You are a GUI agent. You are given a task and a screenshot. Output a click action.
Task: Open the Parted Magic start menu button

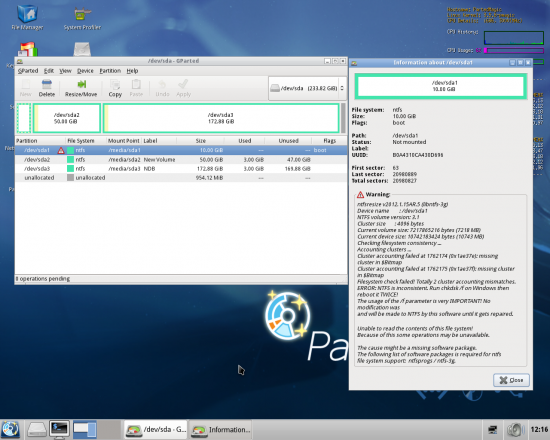(11, 429)
